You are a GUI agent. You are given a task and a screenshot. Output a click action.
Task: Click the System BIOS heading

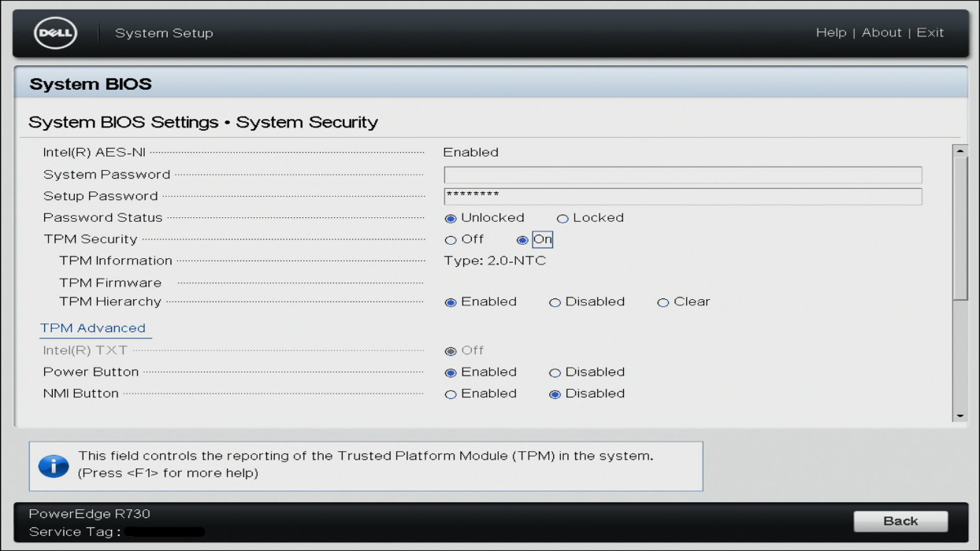pyautogui.click(x=91, y=84)
